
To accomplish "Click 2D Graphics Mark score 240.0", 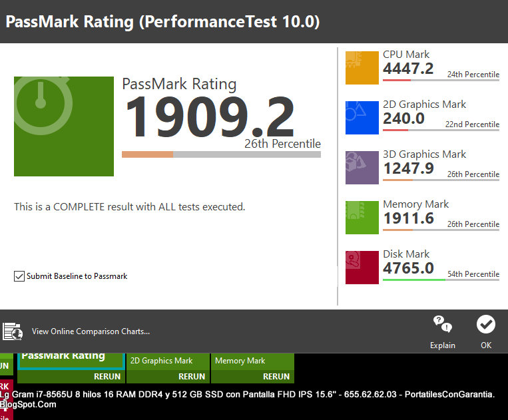I will point(403,118).
